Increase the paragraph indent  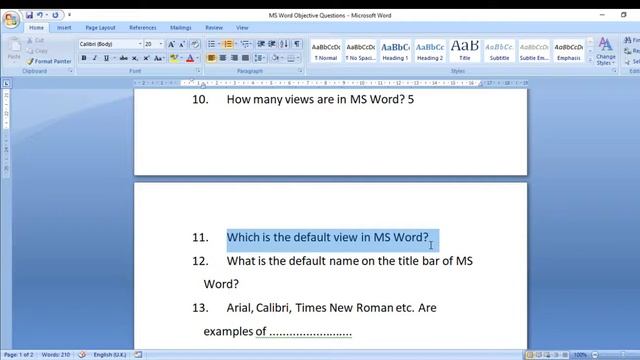272,44
